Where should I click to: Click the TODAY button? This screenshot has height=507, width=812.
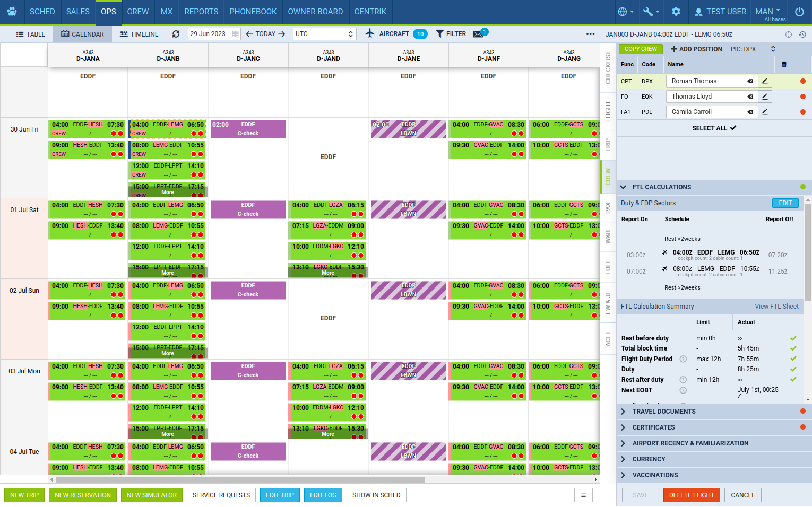point(265,34)
